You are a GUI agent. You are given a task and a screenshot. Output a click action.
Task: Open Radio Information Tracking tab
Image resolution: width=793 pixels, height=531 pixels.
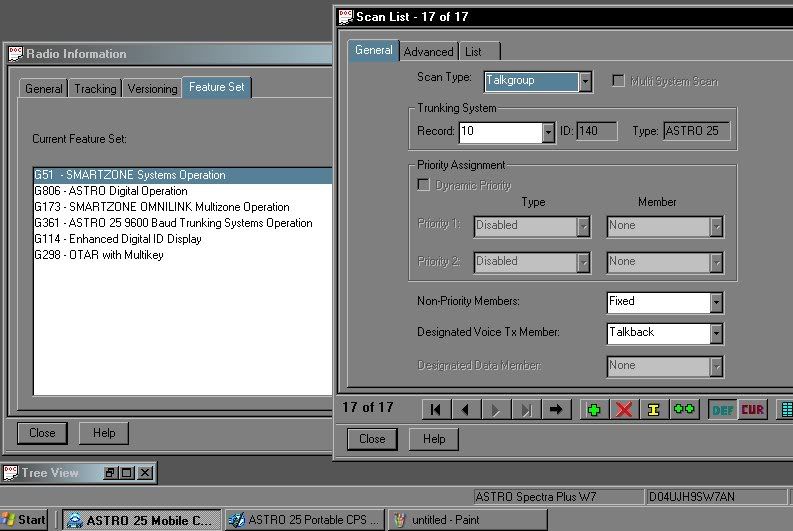click(x=95, y=88)
